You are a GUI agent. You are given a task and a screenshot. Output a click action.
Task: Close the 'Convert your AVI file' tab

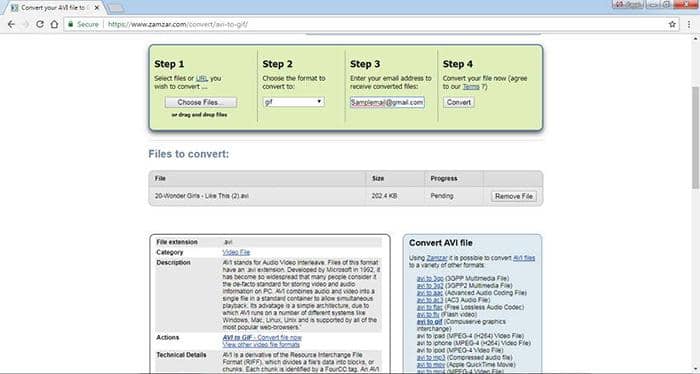click(97, 8)
